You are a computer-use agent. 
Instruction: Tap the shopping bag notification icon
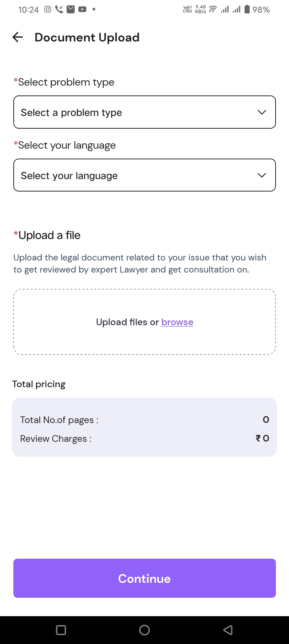click(x=71, y=9)
